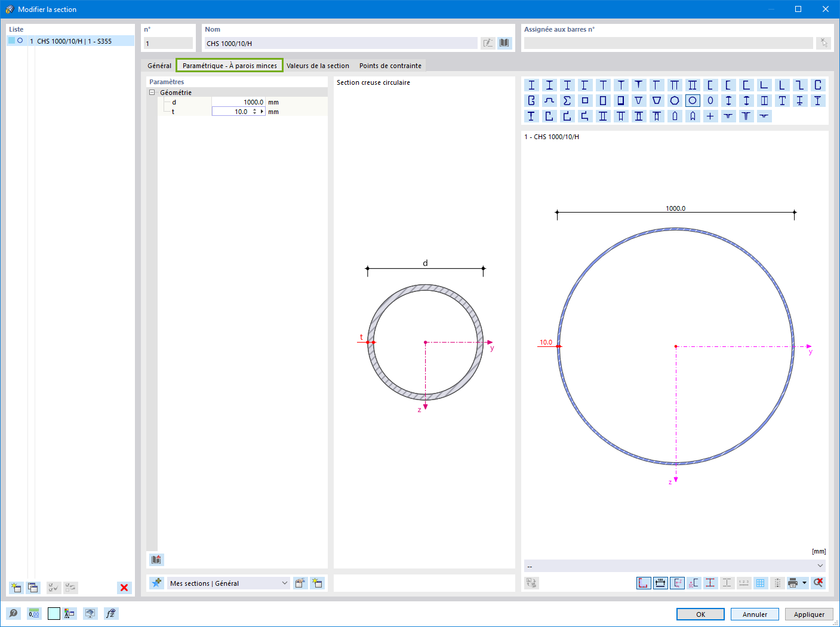Click the Appliquer button
Screen dimensions: 840x627
coord(809,614)
